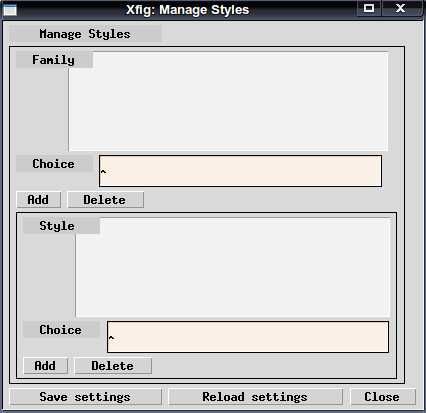
Task: Add a new Style entry
Action: point(46,366)
